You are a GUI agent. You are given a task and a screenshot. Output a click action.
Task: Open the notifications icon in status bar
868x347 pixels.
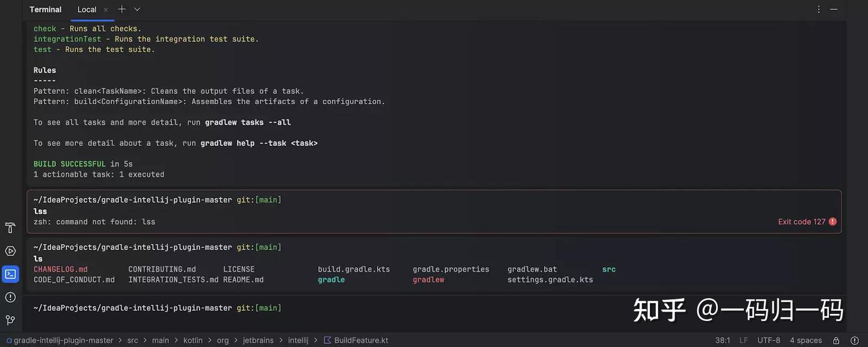coord(854,339)
